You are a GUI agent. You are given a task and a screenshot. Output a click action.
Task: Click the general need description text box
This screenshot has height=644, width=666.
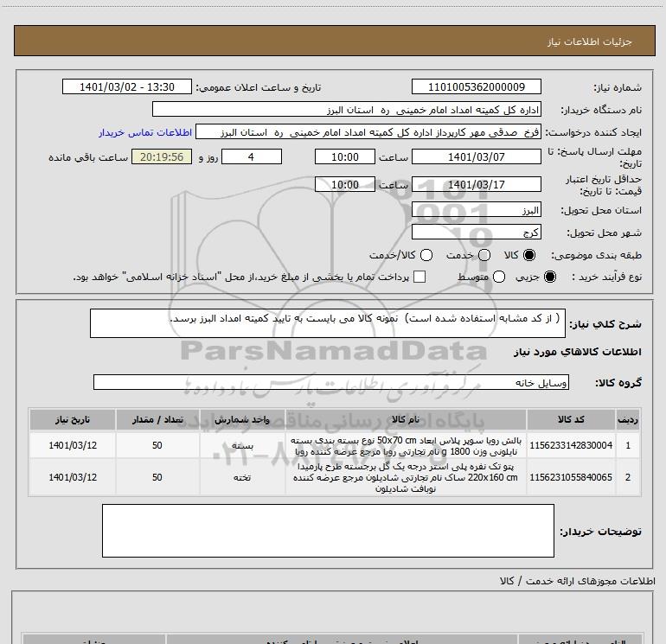point(328,323)
